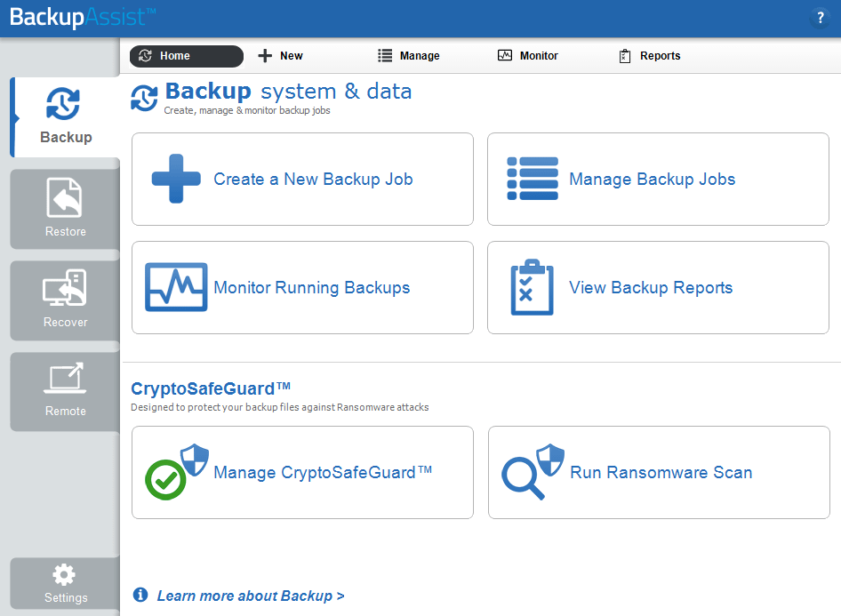Open Settings via the gear icon

point(63,574)
